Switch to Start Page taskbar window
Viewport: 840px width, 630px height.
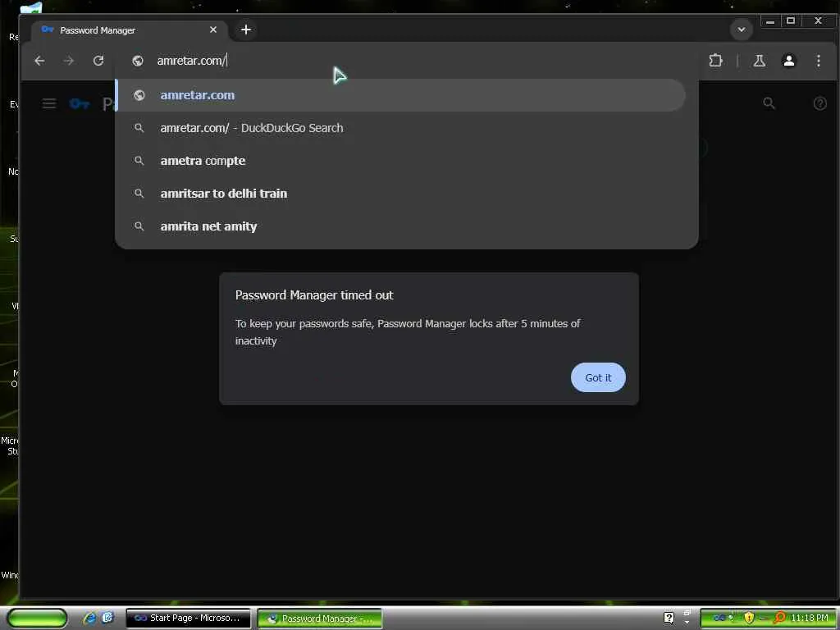[188, 619]
